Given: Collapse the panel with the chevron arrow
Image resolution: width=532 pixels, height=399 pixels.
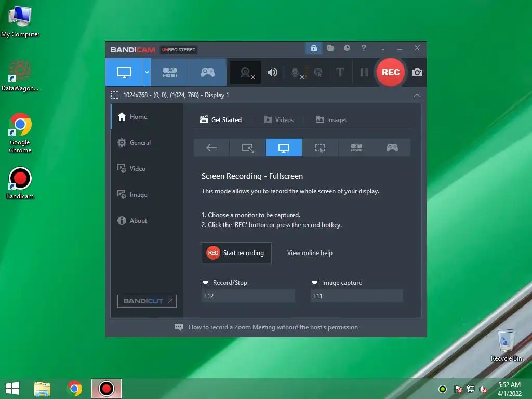Looking at the screenshot, I should [x=417, y=96].
